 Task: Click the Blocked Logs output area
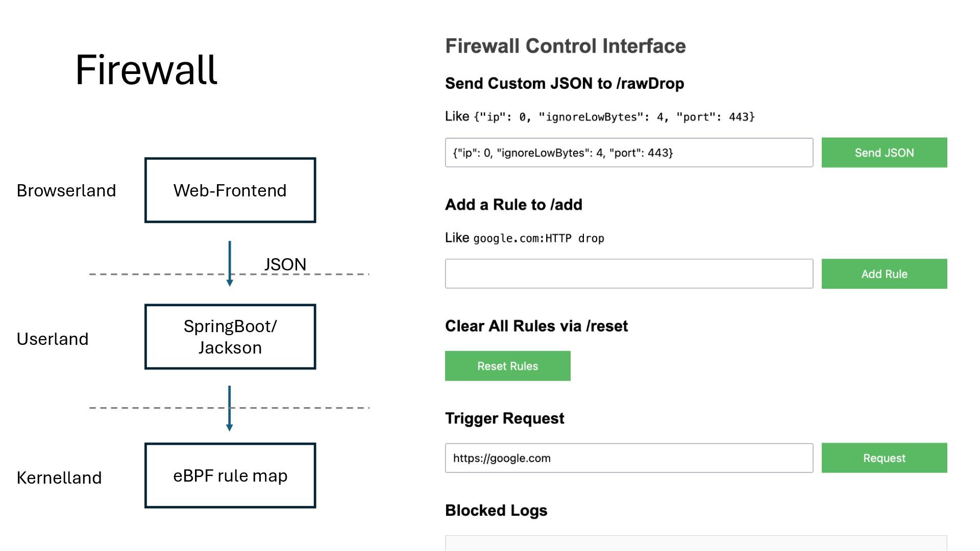point(695,543)
